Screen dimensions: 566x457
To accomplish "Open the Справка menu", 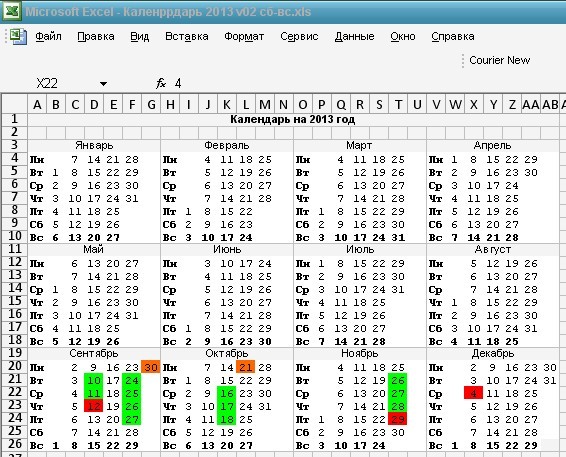I will coord(453,36).
